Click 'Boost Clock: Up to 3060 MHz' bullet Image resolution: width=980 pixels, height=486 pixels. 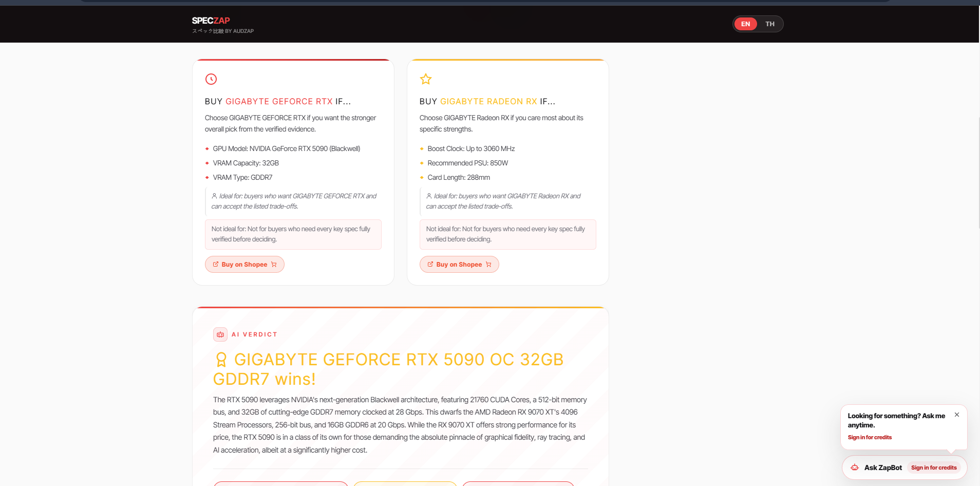pyautogui.click(x=471, y=149)
